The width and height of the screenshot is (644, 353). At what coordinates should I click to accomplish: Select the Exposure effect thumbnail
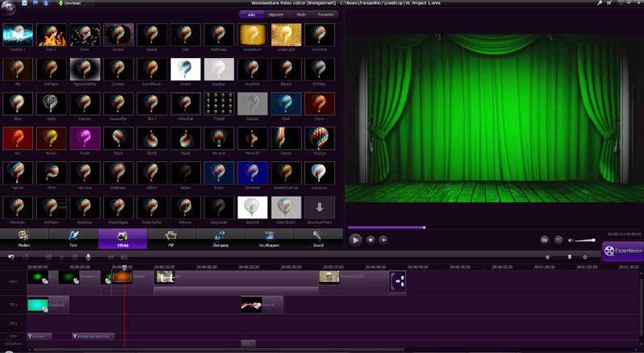[x=320, y=172]
